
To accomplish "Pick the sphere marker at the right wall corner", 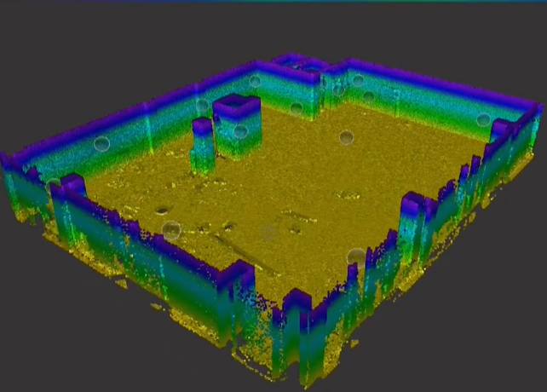I will [483, 121].
